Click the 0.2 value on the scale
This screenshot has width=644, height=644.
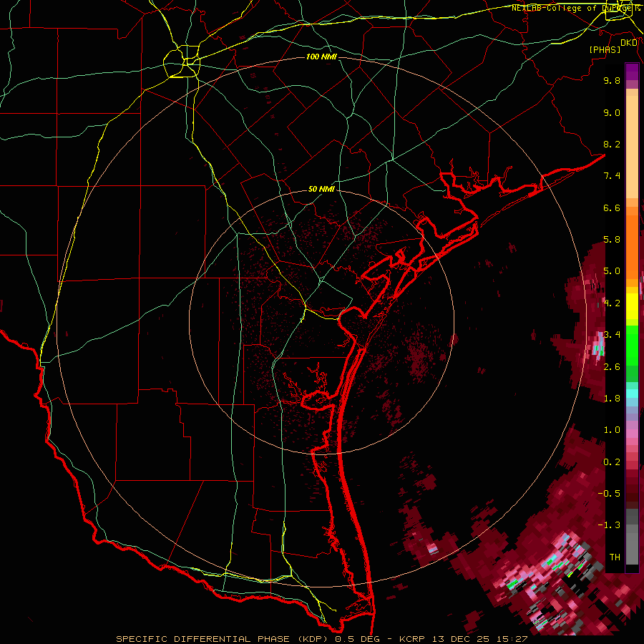coord(612,462)
